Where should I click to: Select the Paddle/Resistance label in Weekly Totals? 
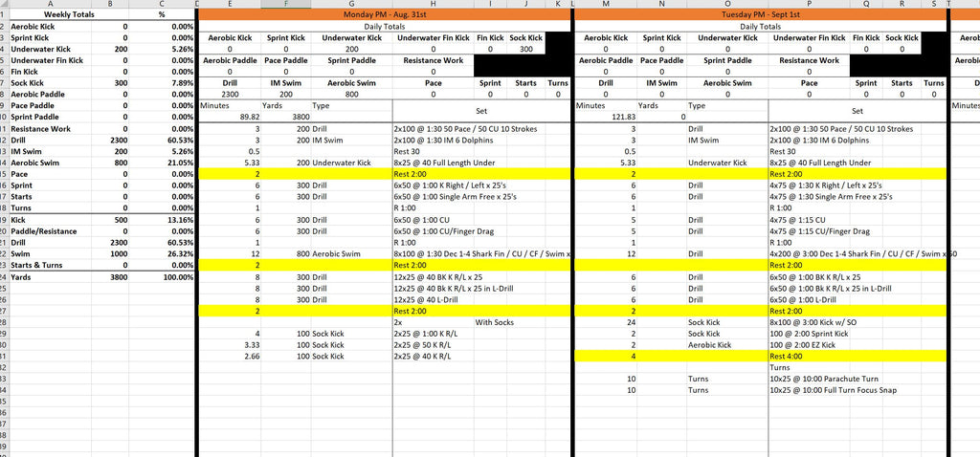tap(43, 230)
